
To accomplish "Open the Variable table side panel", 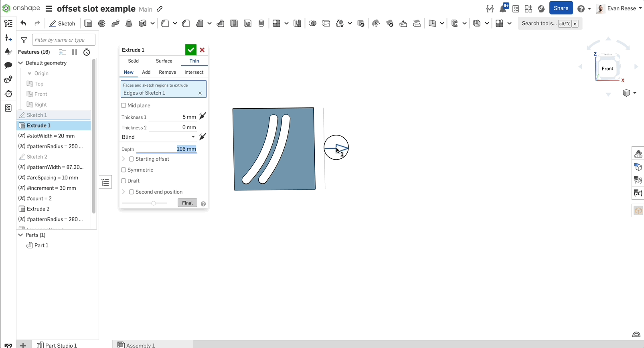I will (638, 193).
